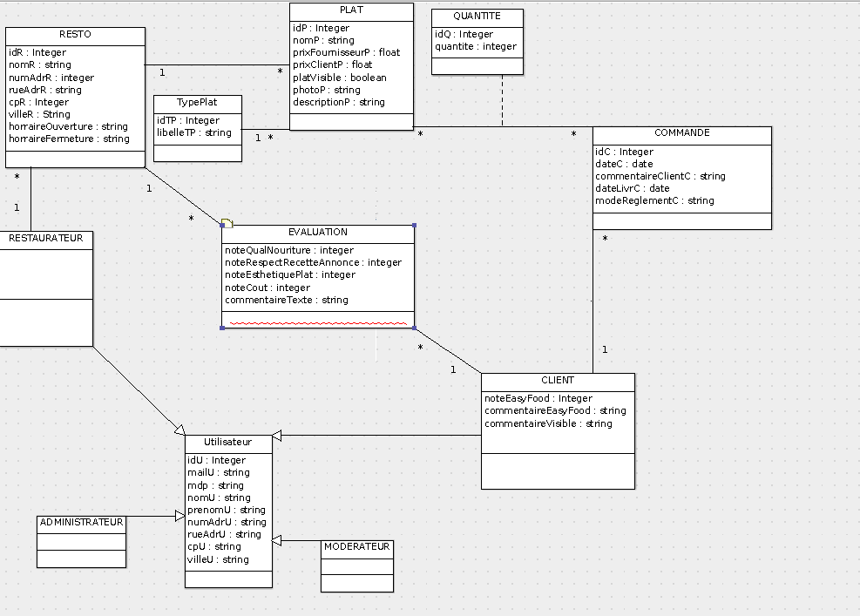The image size is (860, 616).
Task: Select the 'idC : Integer' attribute
Action: 624,152
